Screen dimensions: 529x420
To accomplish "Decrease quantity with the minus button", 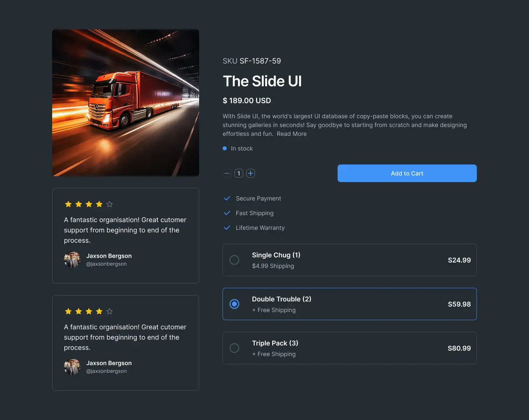I will (227, 173).
